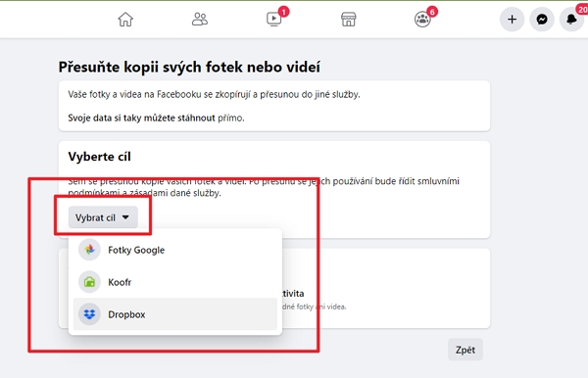Viewport: 588px width, 378px height.
Task: Expand the 'Vybrat cíl' dropdown
Action: point(103,217)
